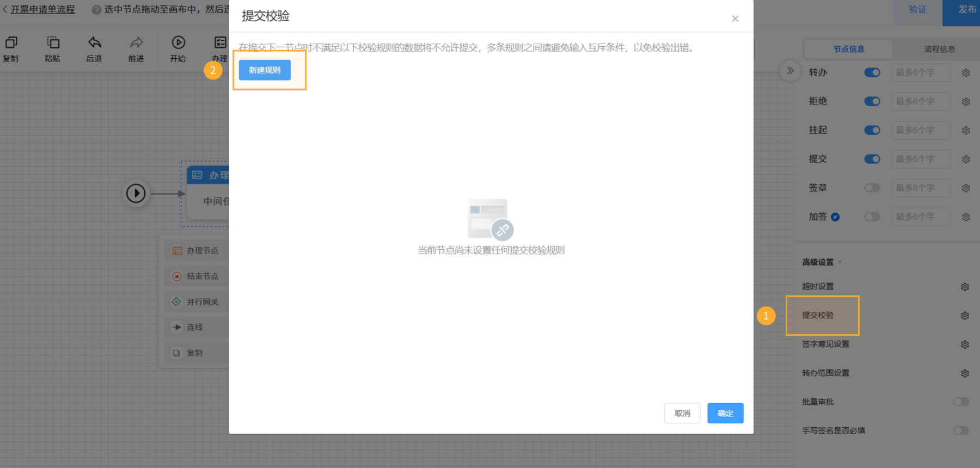The width and height of the screenshot is (980, 468).
Task: Click the help question mark icon in header
Action: click(x=96, y=10)
